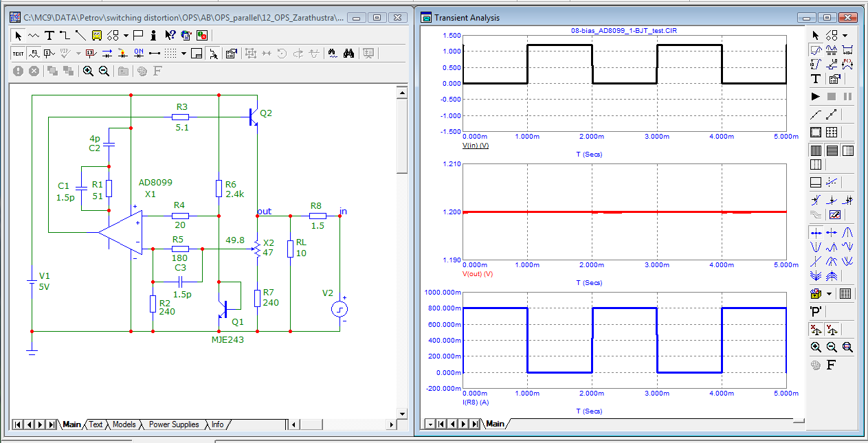
Task: Click the schematic vertical scrollbar thumb
Action: tap(403, 135)
